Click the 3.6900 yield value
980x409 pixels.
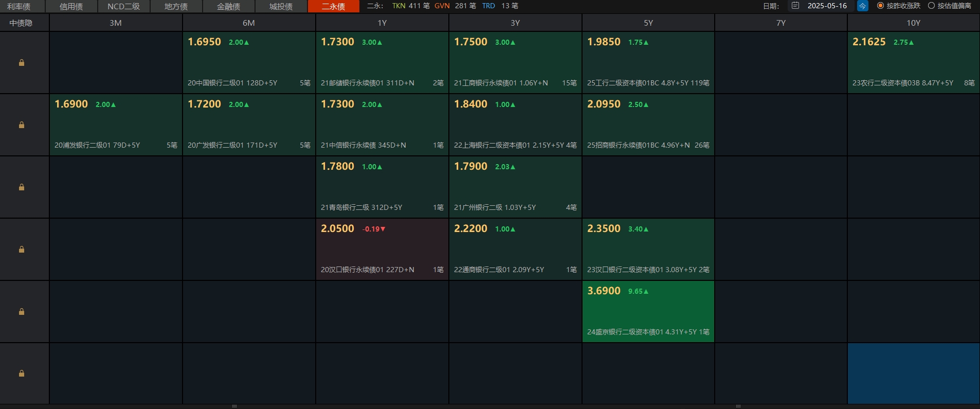pyautogui.click(x=604, y=291)
